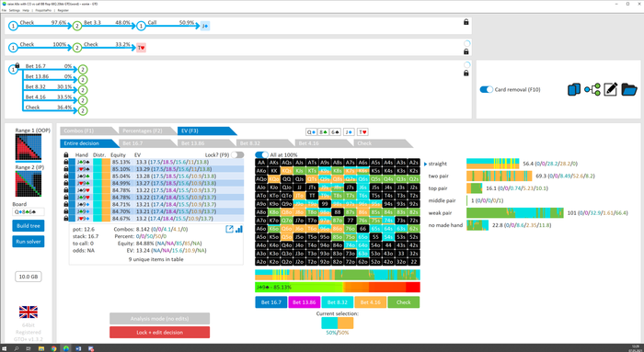Click the magenta Bet 13.86 button

[304, 302]
